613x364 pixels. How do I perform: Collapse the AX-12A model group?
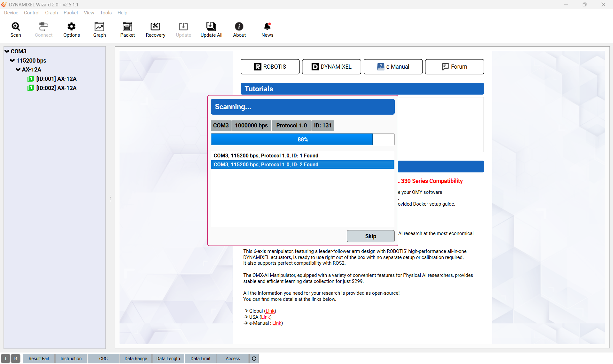coord(18,70)
